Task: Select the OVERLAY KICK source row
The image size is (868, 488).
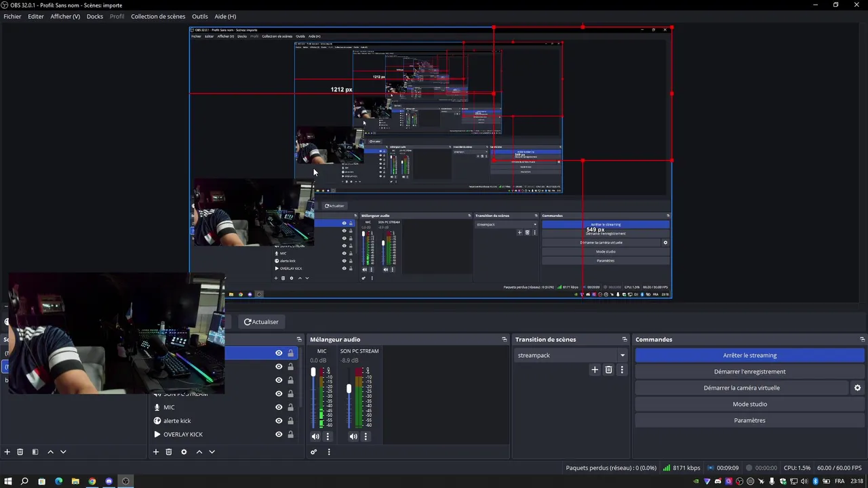Action: click(x=224, y=434)
